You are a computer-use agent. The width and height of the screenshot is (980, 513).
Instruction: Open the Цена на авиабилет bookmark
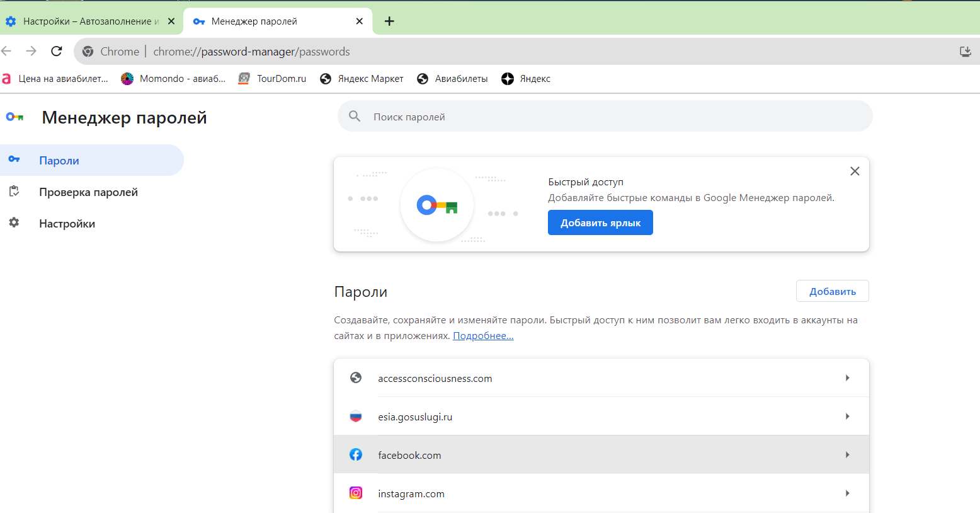click(x=55, y=79)
